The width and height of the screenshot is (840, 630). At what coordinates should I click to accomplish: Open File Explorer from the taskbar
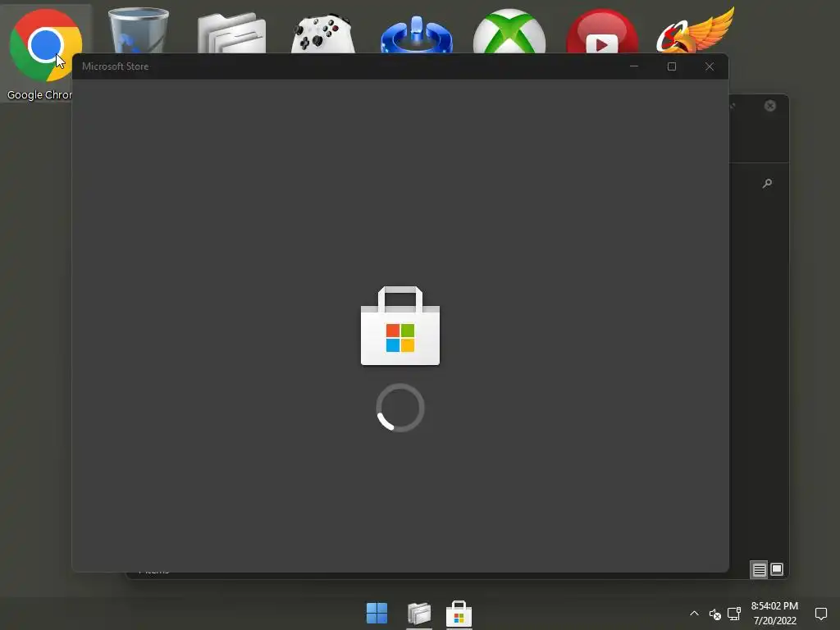tap(419, 614)
